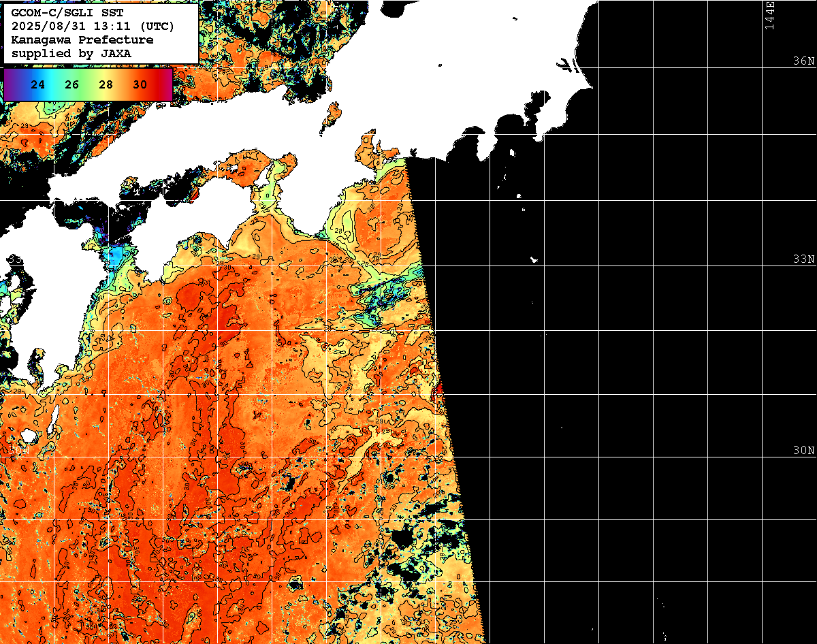Click the 30 value on the temperature legend
Image resolution: width=817 pixels, height=644 pixels.
coord(140,85)
